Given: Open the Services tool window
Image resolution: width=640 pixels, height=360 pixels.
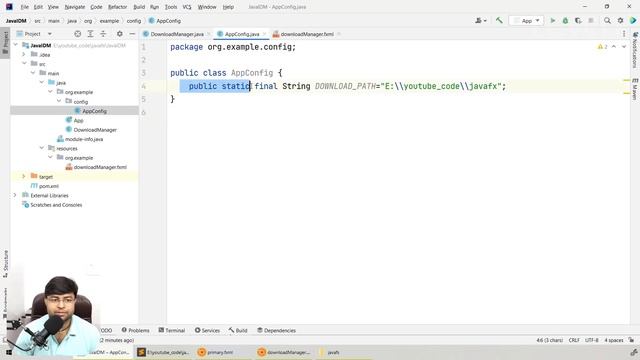Looking at the screenshot, I should (x=207, y=330).
